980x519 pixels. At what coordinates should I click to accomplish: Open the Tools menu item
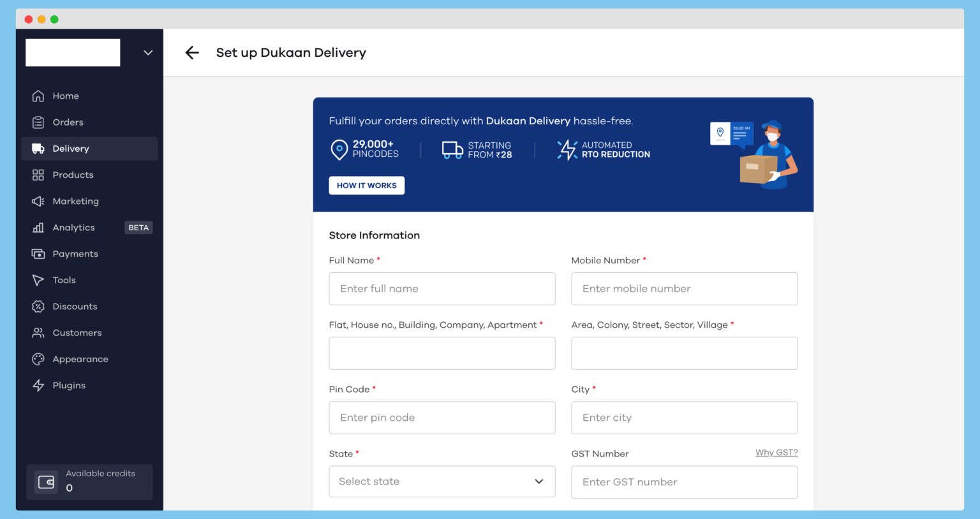89,280
